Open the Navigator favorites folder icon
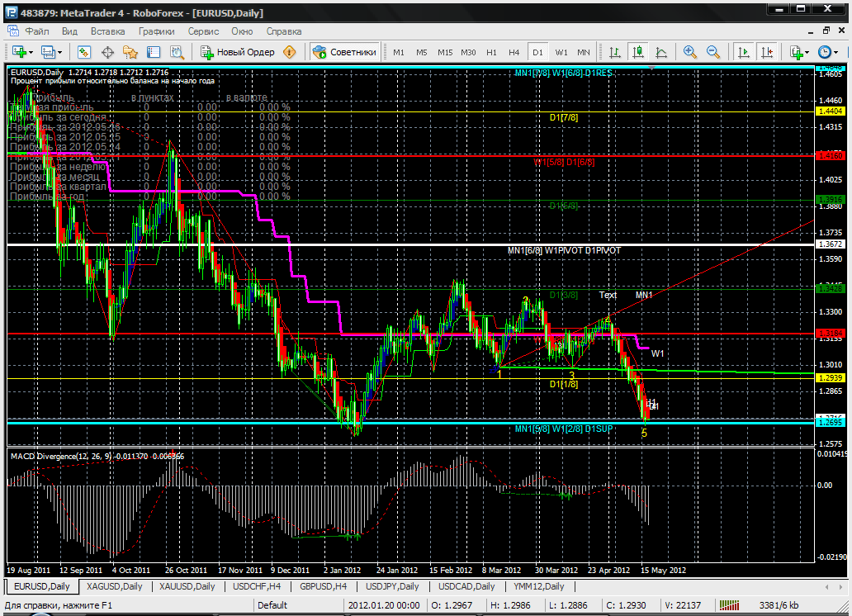The height and width of the screenshot is (616, 852). pyautogui.click(x=130, y=52)
